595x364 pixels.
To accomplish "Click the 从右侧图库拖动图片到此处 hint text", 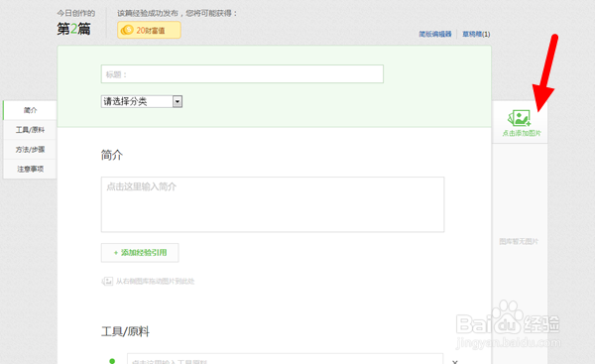I will tap(155, 282).
